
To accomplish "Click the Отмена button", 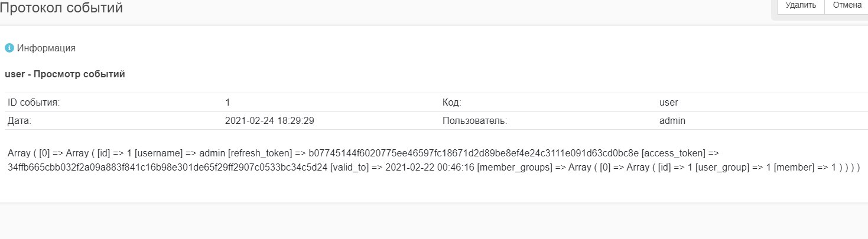I will coord(846,5).
